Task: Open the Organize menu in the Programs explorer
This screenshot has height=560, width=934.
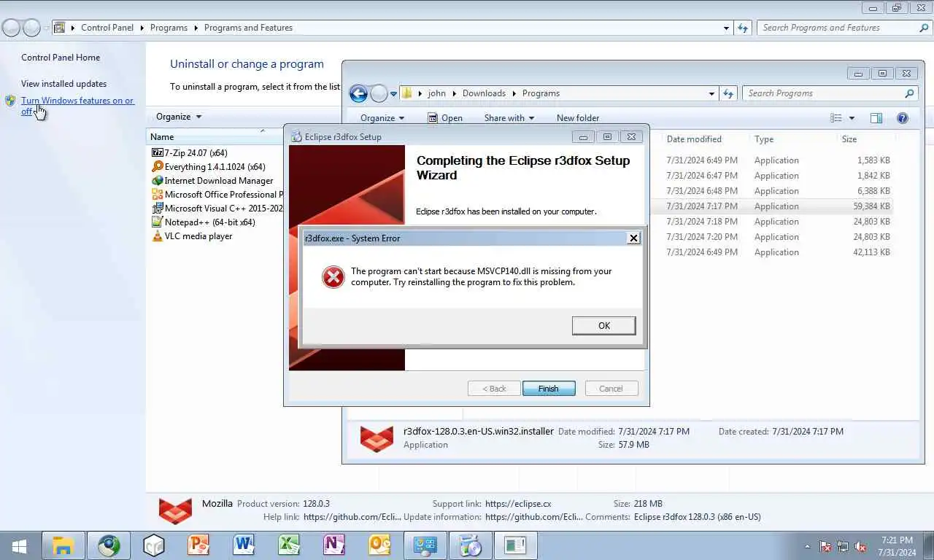Action: pos(382,118)
